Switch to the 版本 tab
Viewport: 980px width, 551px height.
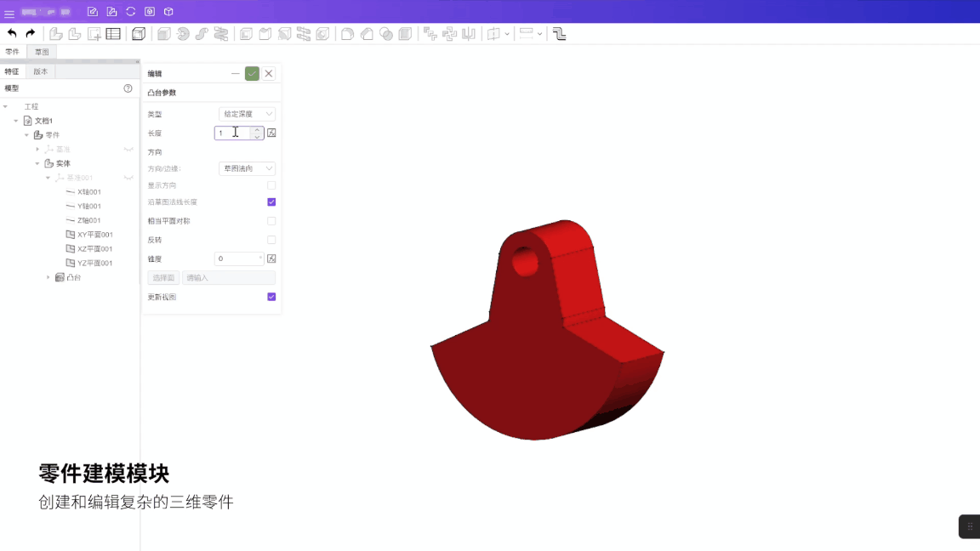(41, 71)
